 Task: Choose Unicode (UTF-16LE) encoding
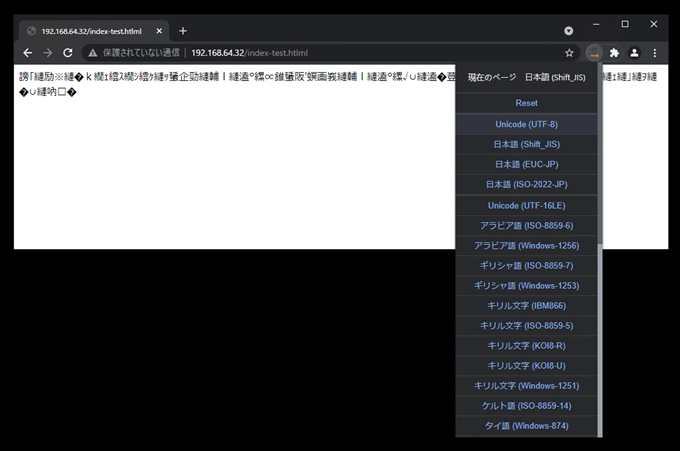coord(526,206)
